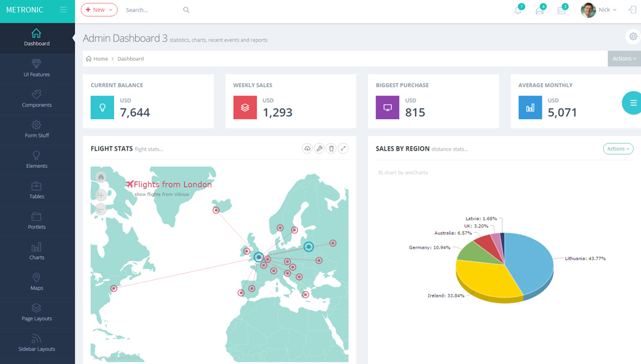The width and height of the screenshot is (641, 364).
Task: Open the grey Actions dropdown in breadcrumb bar
Action: [x=624, y=58]
